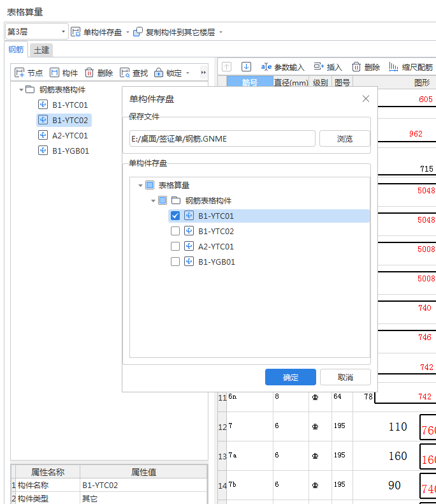Open the 单构件存盘 toolbar dropdown arrow
Image resolution: width=436 pixels, height=504 pixels.
(x=127, y=32)
